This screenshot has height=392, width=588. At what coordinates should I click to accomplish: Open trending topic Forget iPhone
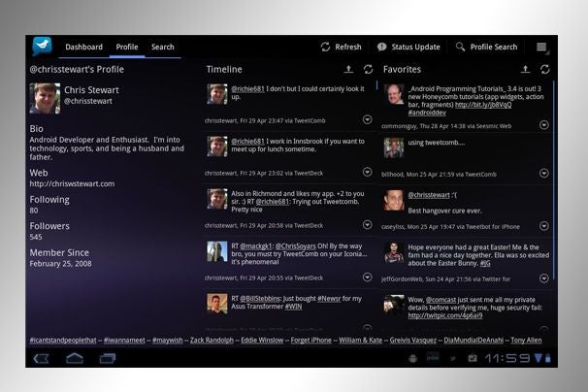click(x=310, y=341)
